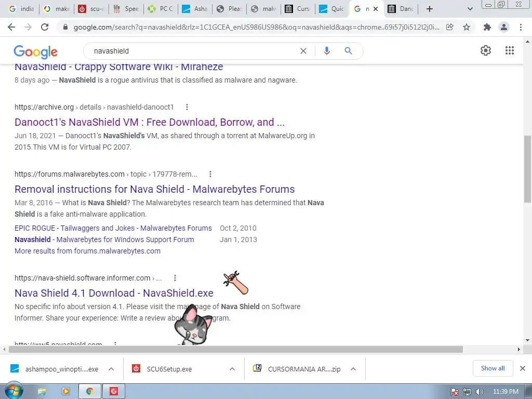Click the horizontal page scrollbar thumb
This screenshot has height=399, width=532.
[236, 350]
